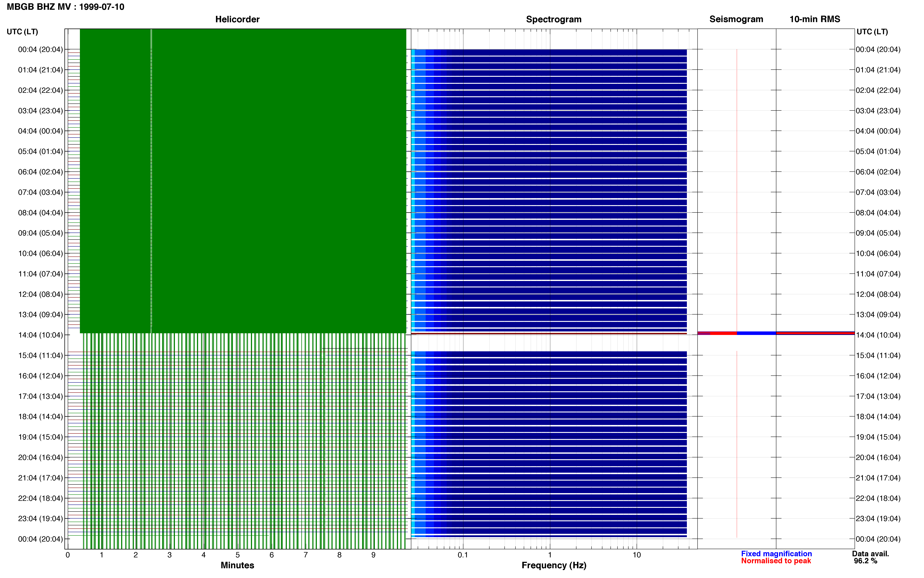Screen dimensions: 924x578
Task: Click the 10-min RMS panel heading
Action: 815,19
